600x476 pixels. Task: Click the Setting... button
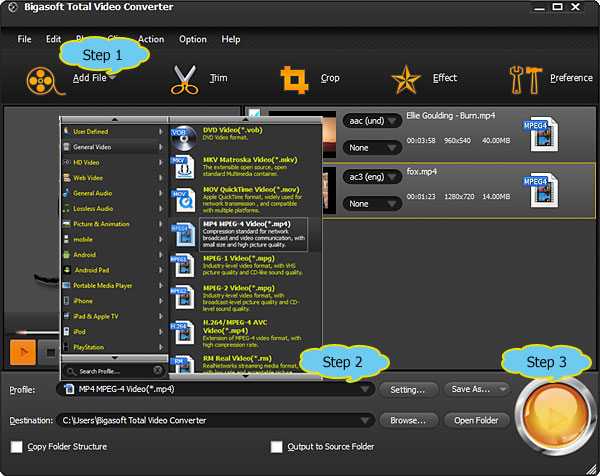coord(408,390)
